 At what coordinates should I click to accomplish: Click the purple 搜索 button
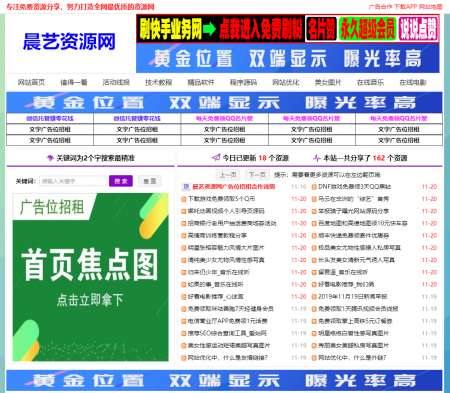pos(121,181)
